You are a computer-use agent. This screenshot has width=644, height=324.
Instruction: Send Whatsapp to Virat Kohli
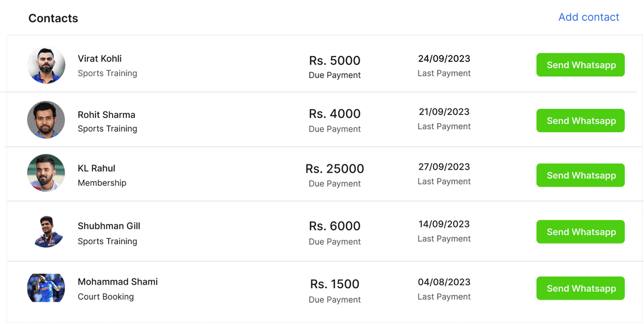coord(580,65)
